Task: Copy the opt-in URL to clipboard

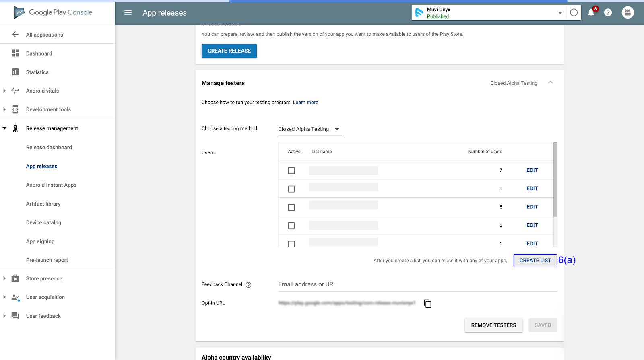Action: [427, 304]
